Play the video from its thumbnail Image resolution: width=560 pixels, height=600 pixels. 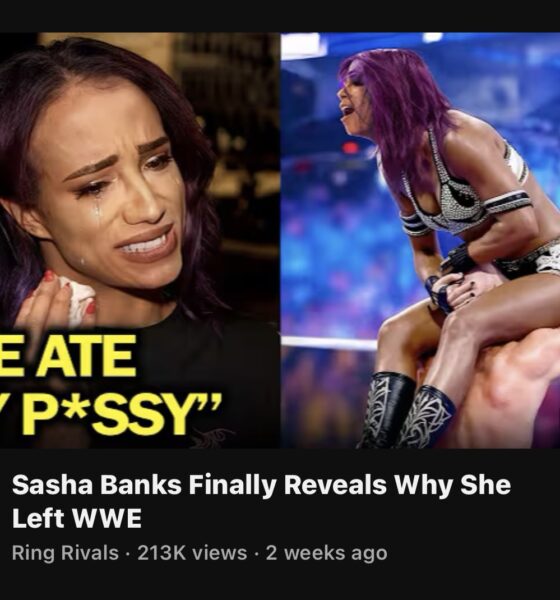[280, 240]
